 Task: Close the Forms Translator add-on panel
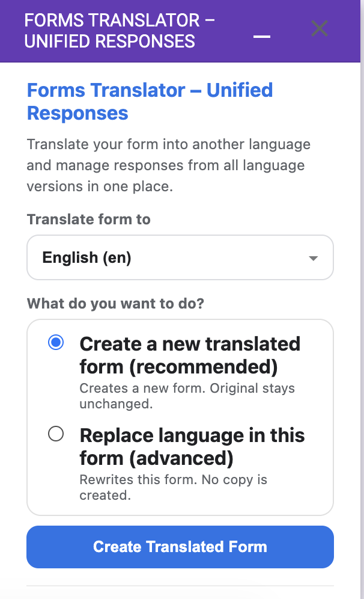(319, 28)
